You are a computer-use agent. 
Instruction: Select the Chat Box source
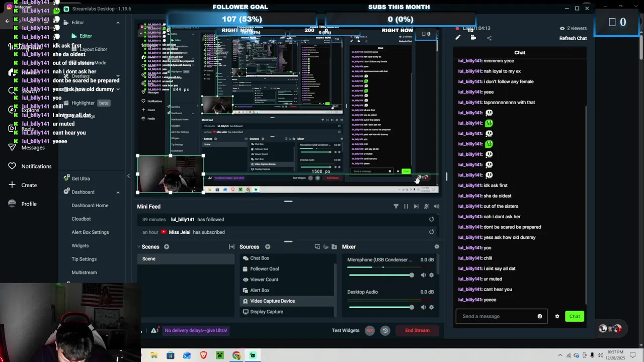tap(286, 258)
